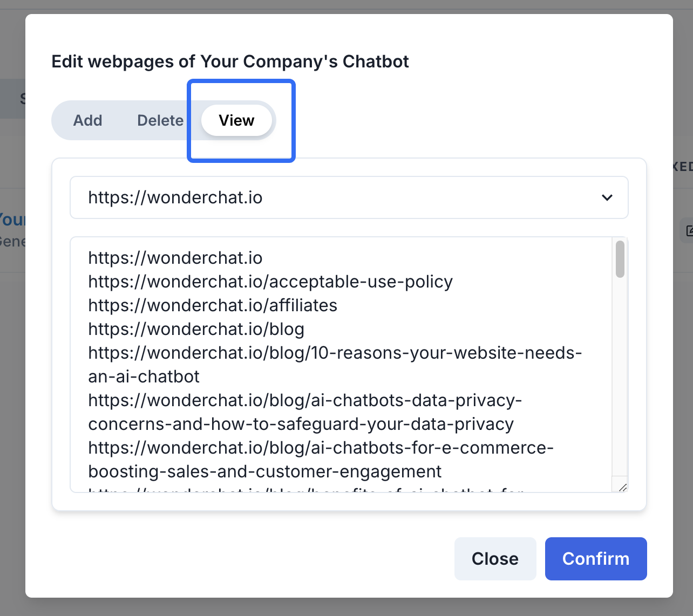Select the View tab
693x616 pixels.
236,120
